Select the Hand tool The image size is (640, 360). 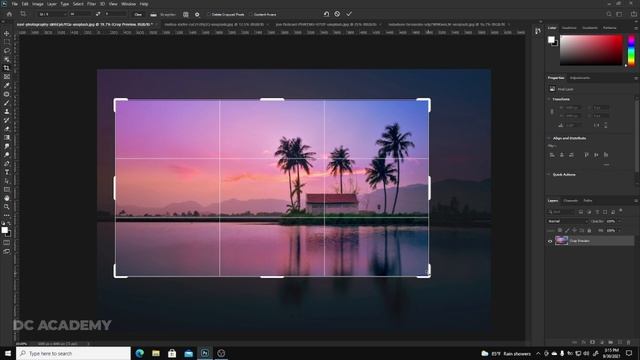click(7, 198)
